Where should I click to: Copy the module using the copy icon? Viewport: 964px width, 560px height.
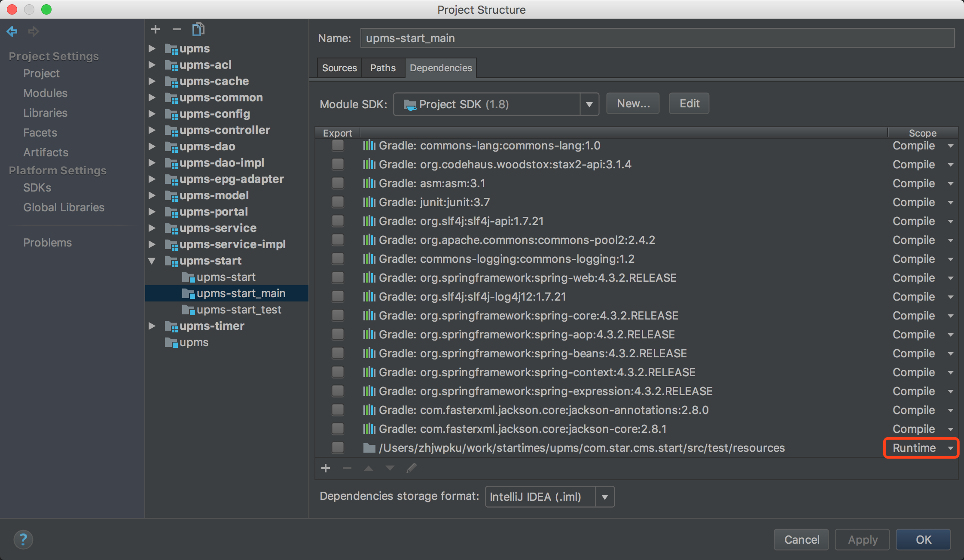pos(198,29)
